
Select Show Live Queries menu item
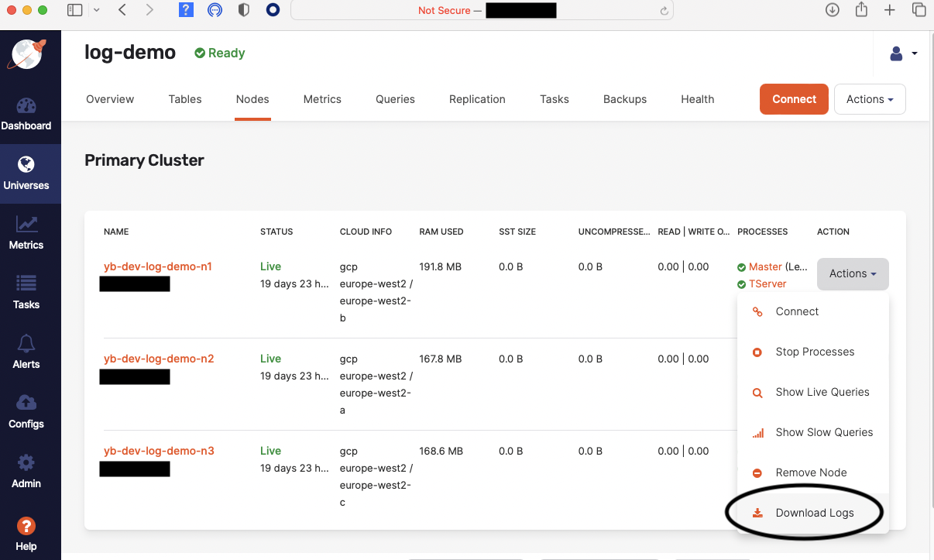[813, 392]
